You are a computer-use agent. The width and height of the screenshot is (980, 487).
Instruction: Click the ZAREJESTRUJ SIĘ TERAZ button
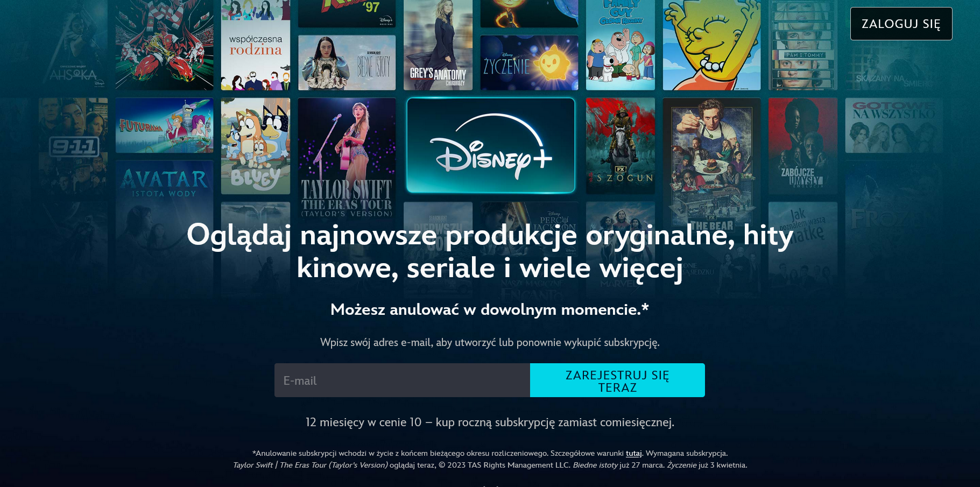point(617,380)
